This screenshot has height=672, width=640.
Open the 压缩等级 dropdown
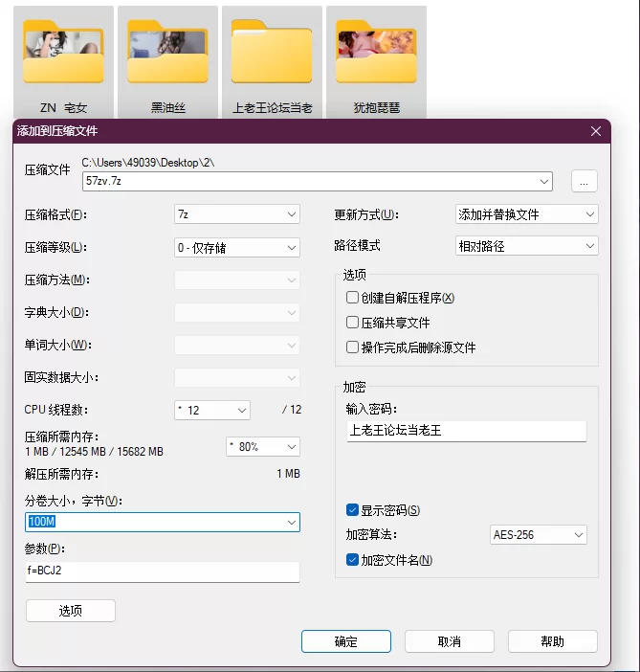point(237,247)
